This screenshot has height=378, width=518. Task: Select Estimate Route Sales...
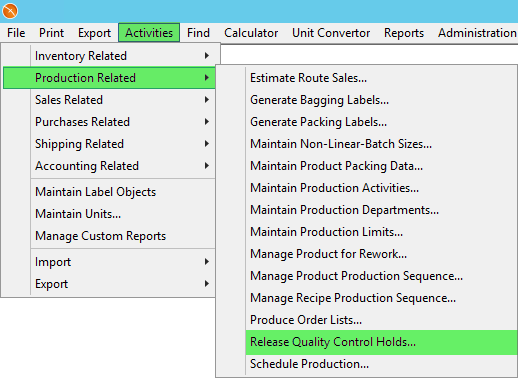pyautogui.click(x=367, y=78)
